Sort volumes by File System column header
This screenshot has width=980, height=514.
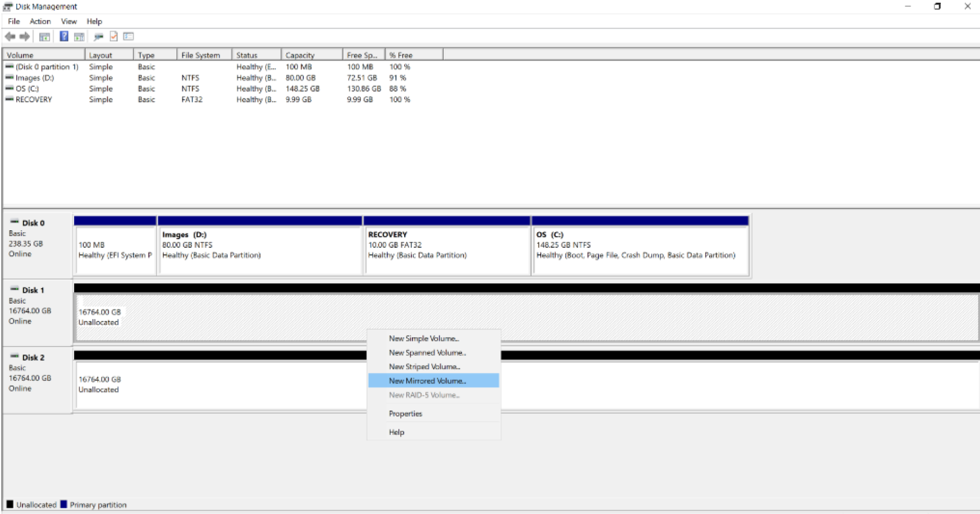pos(200,55)
